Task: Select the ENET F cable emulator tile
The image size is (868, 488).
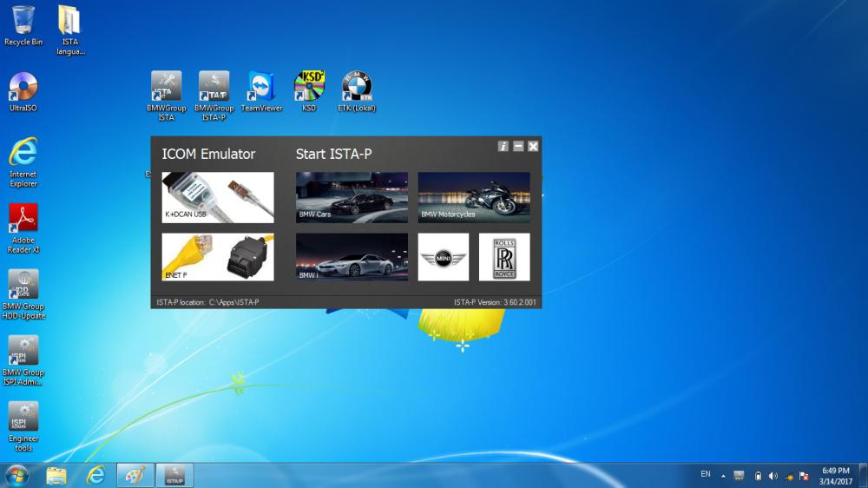Action: click(218, 256)
